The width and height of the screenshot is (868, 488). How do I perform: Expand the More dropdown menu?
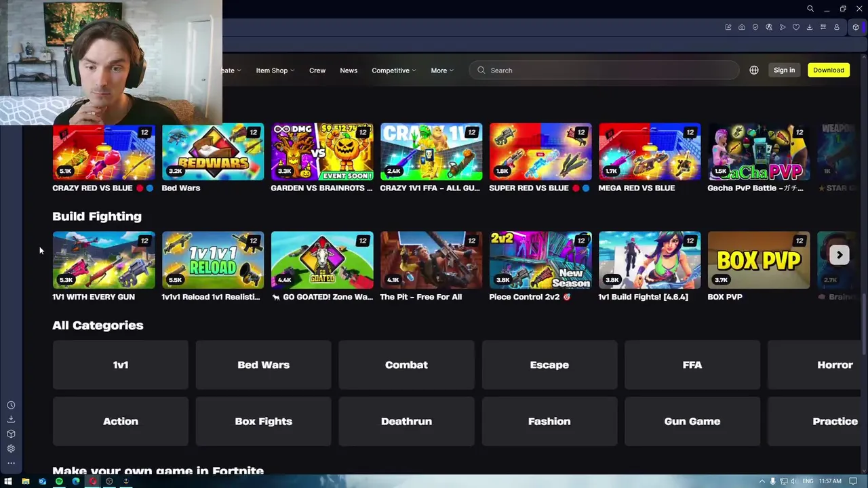coord(442,70)
